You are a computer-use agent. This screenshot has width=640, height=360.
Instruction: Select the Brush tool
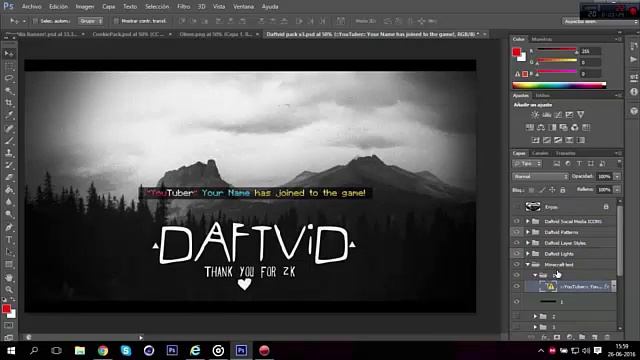tap(9, 141)
